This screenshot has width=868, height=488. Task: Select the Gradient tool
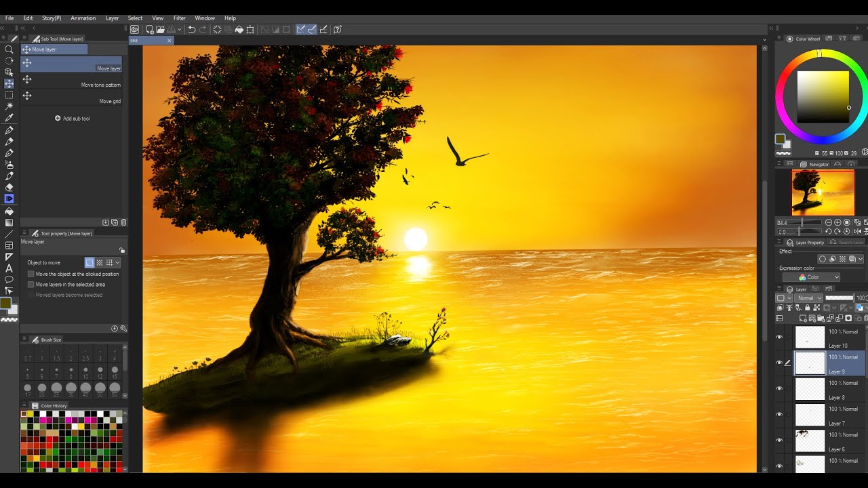pos(9,222)
